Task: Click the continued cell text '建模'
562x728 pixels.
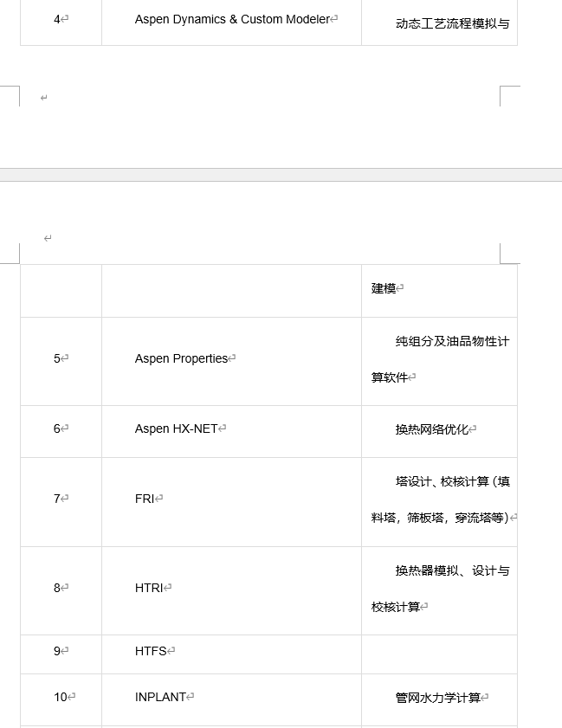Action: [x=383, y=288]
